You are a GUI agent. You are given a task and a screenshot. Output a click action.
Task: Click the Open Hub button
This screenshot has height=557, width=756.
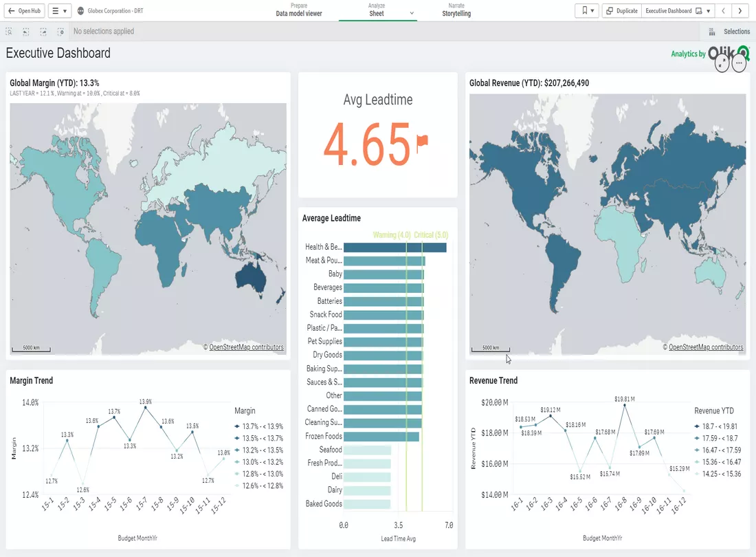[x=24, y=10]
